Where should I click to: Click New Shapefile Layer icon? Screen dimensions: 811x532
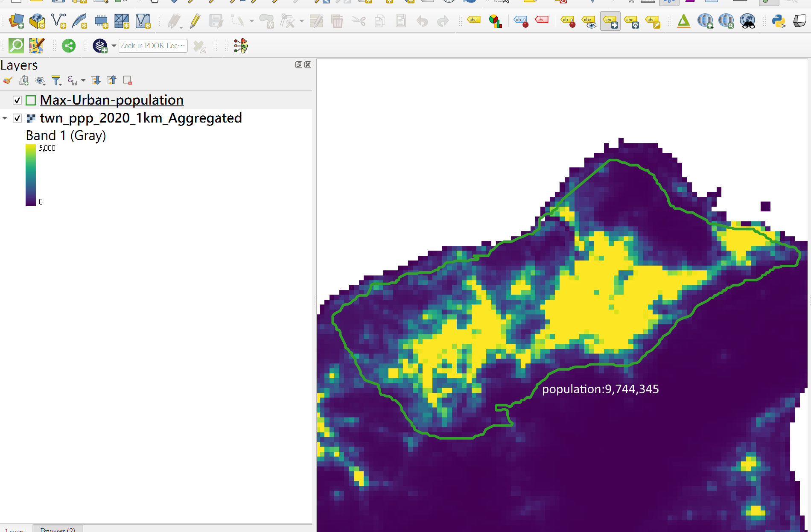click(x=58, y=21)
